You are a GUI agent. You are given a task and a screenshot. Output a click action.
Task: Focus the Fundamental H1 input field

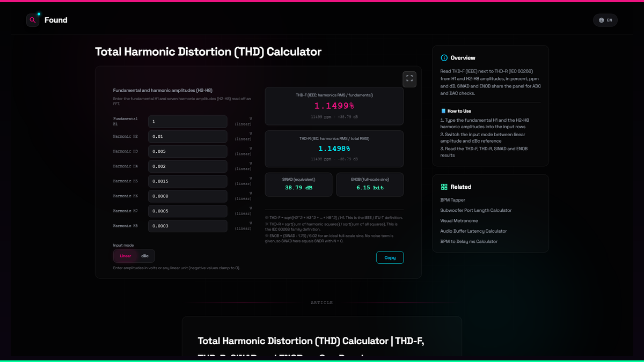point(188,122)
